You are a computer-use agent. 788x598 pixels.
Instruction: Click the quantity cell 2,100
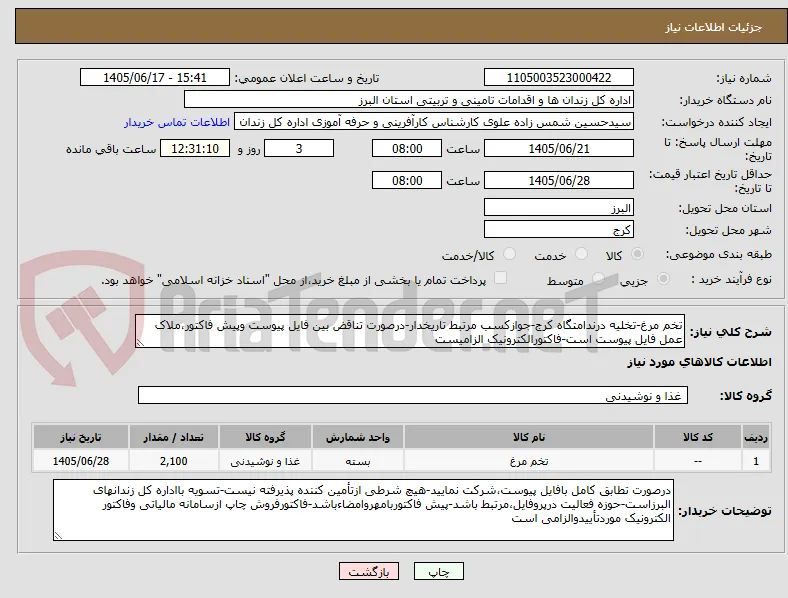click(x=173, y=461)
